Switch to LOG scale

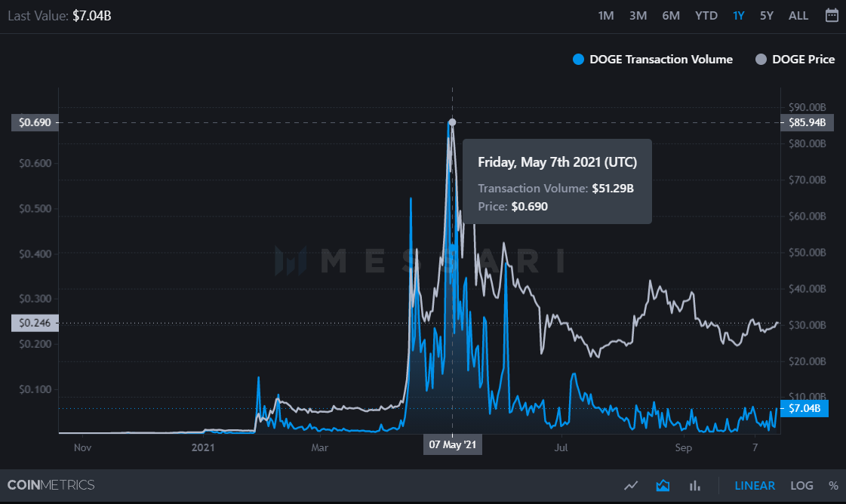click(x=802, y=486)
